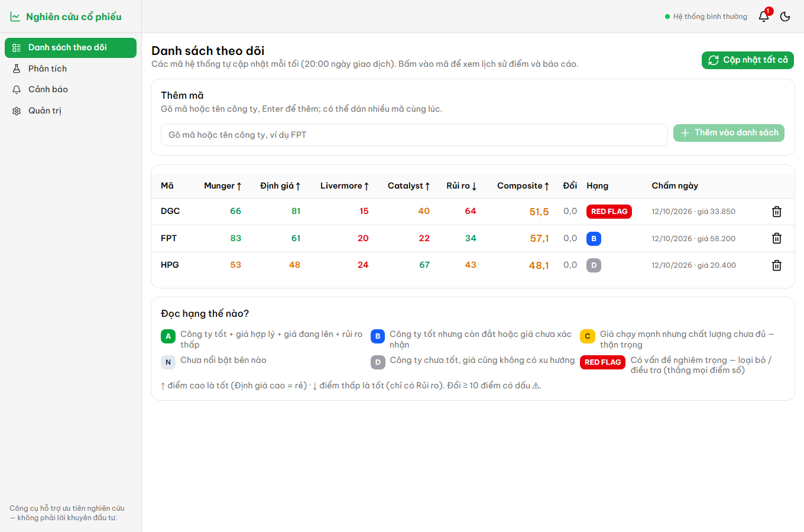Toggle dark mode moon icon
The height and width of the screenshot is (532, 804).
coord(785,17)
